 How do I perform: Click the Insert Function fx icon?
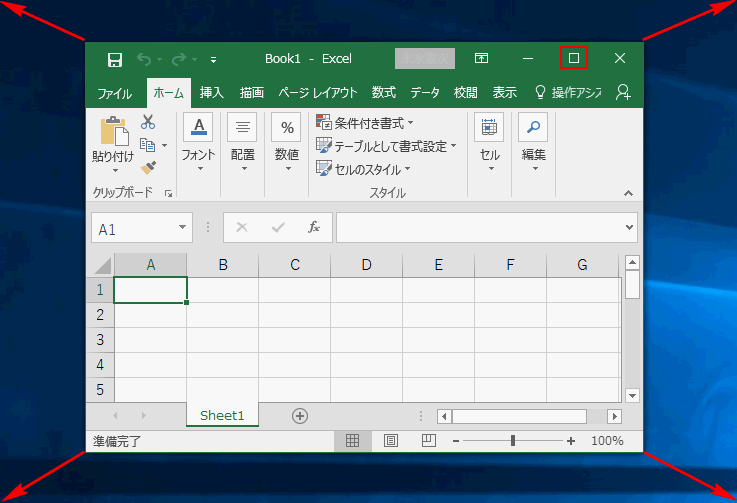tap(313, 227)
